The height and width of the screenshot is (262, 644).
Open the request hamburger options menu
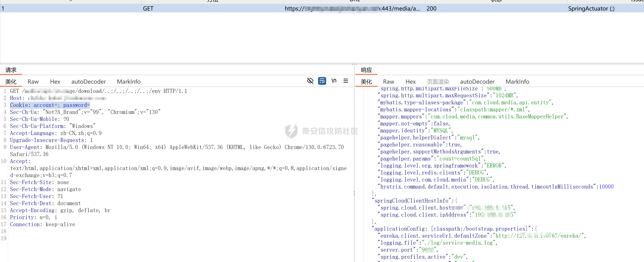click(x=346, y=81)
